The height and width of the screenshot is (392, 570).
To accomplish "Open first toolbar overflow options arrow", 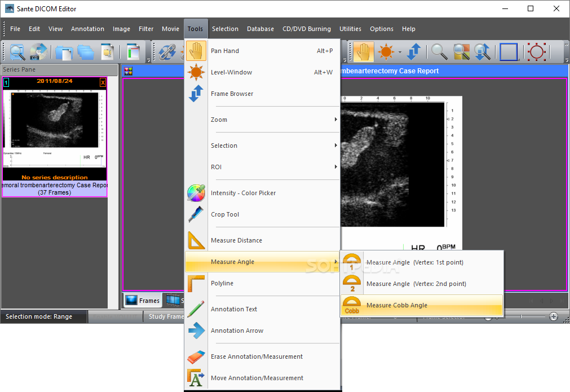I will point(148,60).
